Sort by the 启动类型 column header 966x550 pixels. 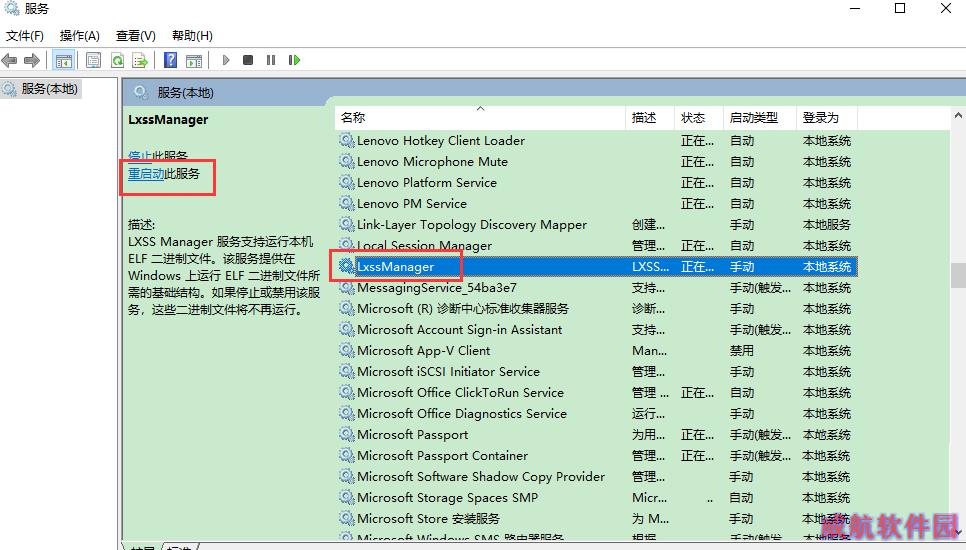coord(759,118)
